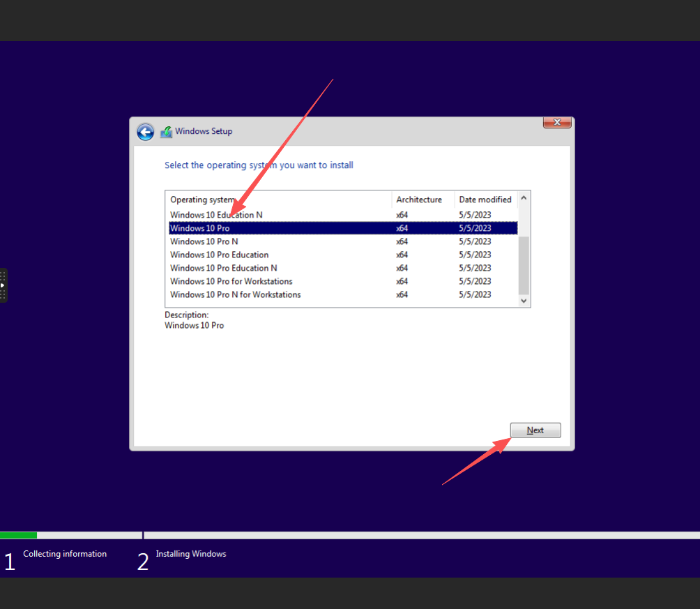Select Windows 10 Pro Education row

click(x=343, y=255)
